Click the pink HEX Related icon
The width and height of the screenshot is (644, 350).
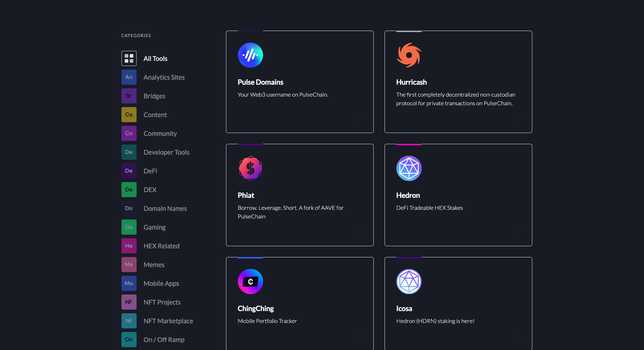[129, 245]
